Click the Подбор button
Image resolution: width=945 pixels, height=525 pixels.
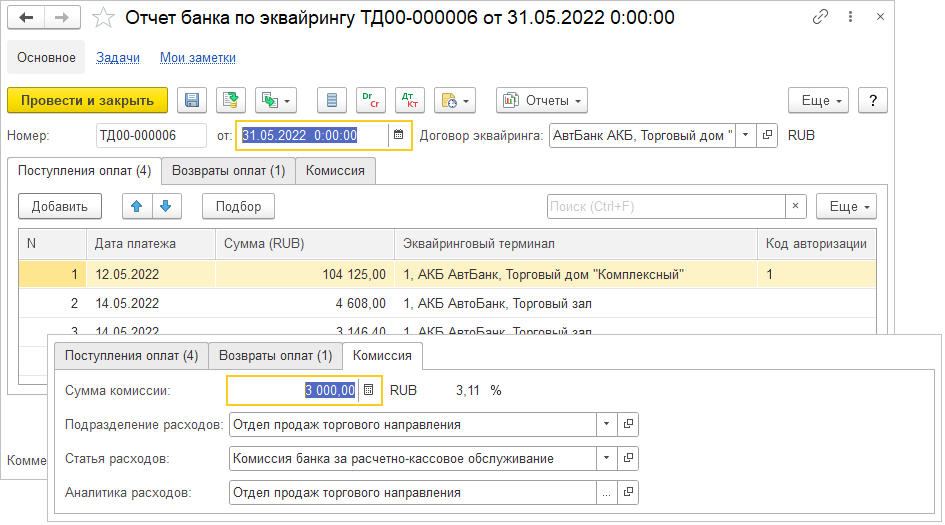[x=239, y=206]
